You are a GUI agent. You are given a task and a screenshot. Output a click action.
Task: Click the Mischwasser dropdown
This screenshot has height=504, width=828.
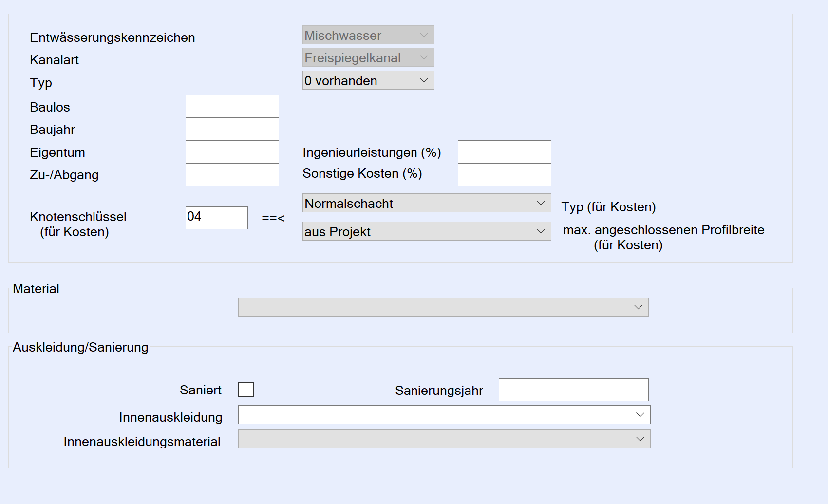coord(368,35)
